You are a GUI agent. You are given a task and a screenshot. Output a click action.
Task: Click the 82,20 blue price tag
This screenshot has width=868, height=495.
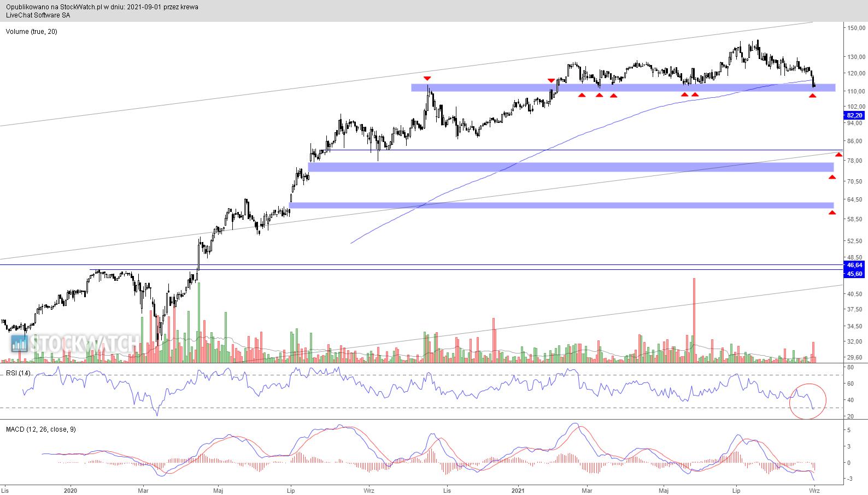click(x=854, y=115)
